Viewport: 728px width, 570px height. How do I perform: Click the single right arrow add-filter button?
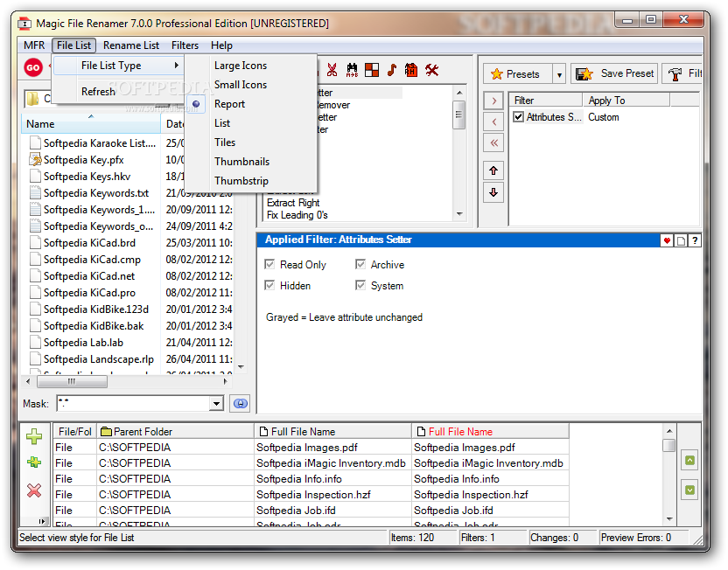tap(493, 101)
